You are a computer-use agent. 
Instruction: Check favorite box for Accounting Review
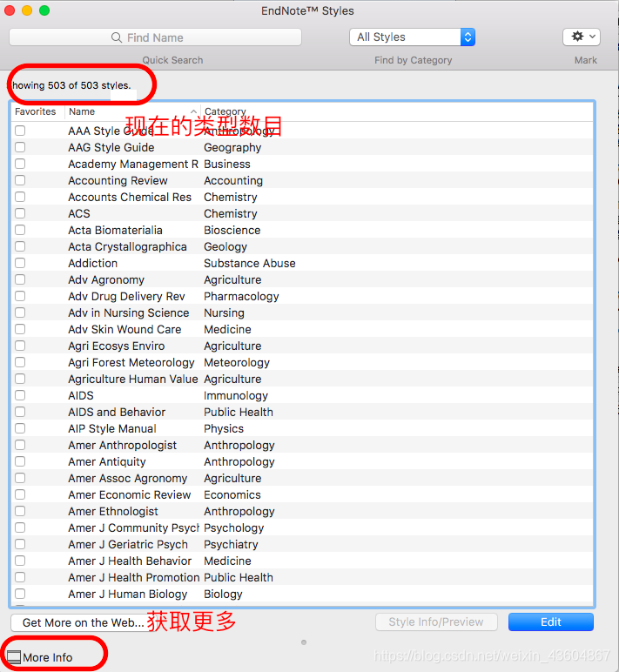pyautogui.click(x=20, y=180)
